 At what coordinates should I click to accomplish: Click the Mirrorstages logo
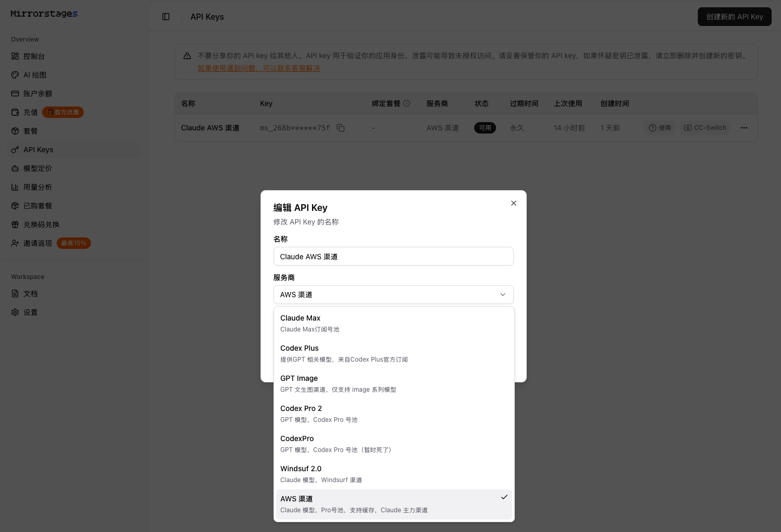pyautogui.click(x=44, y=14)
